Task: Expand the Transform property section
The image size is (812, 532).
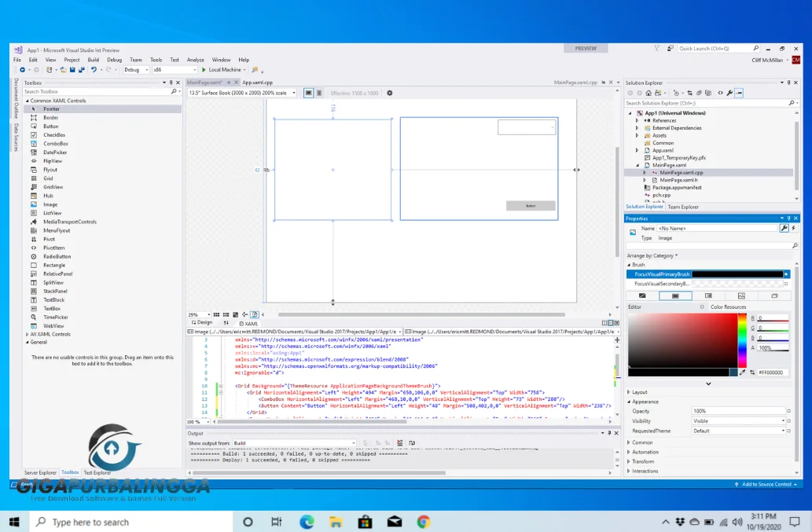Action: [629, 461]
